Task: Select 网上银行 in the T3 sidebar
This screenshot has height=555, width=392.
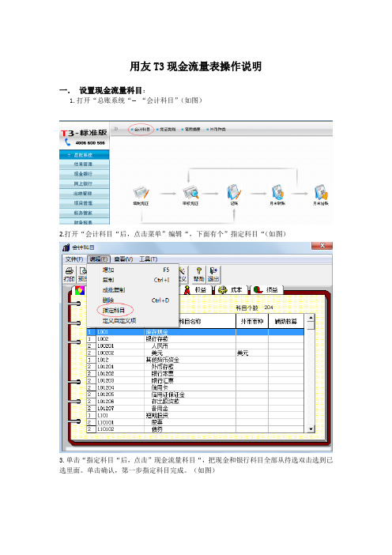Action: click(85, 184)
